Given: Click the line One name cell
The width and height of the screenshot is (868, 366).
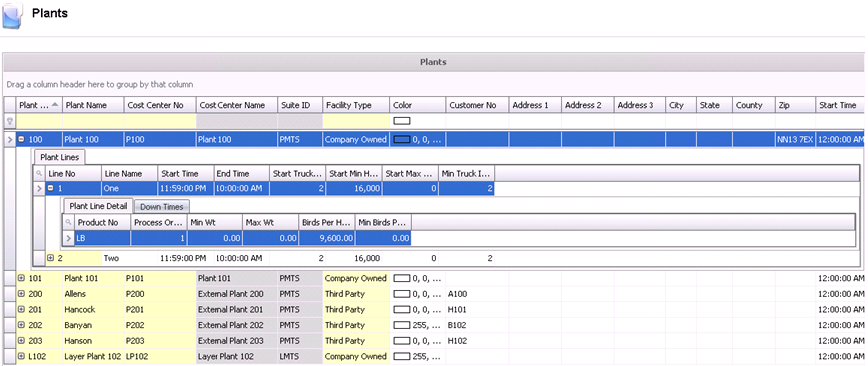Looking at the screenshot, I should [x=129, y=188].
